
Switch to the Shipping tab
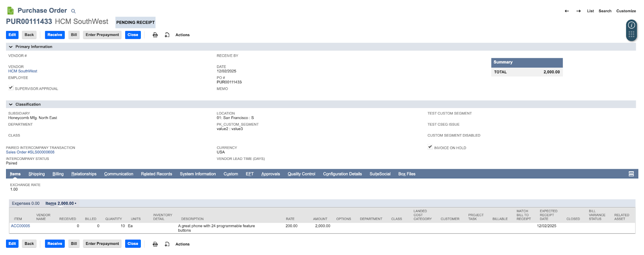(x=36, y=174)
